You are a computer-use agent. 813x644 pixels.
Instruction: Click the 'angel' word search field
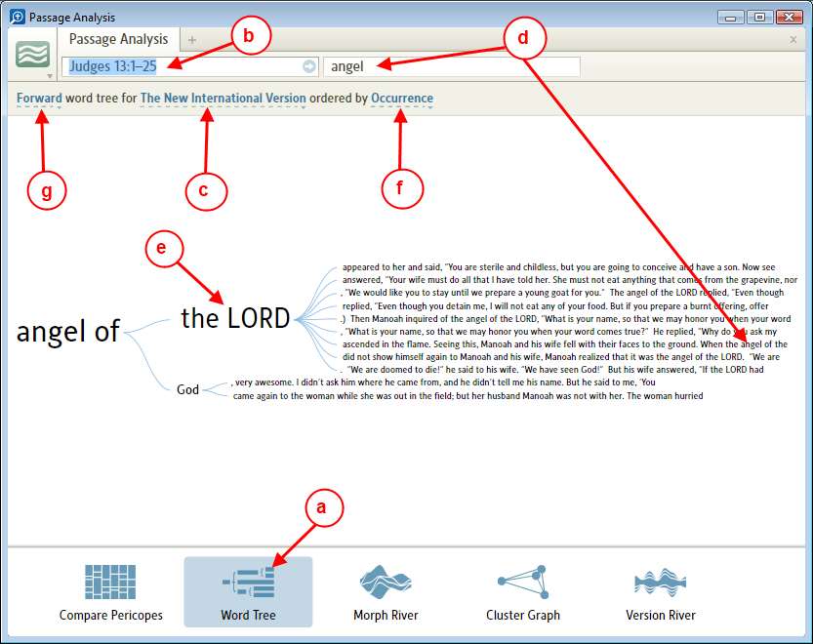point(452,66)
